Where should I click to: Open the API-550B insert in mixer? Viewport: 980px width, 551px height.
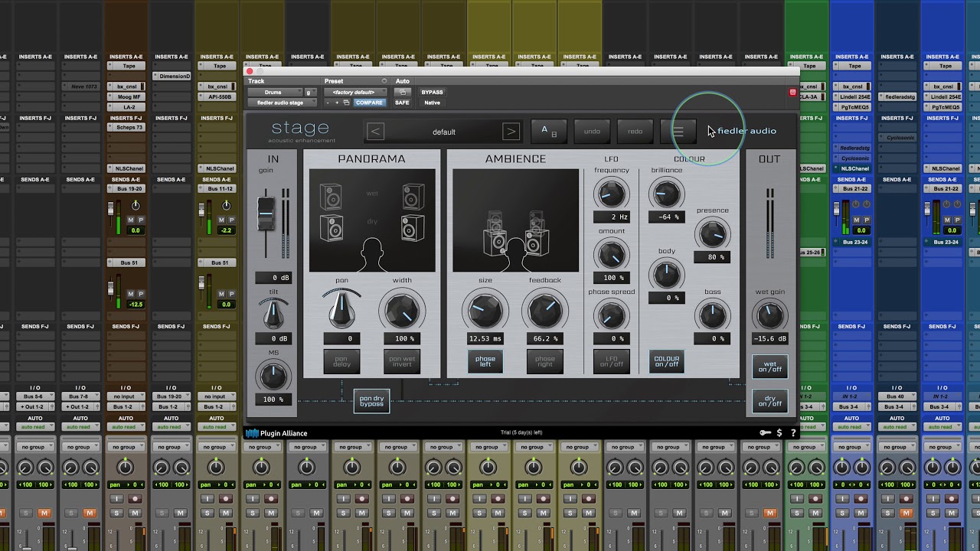pos(217,97)
